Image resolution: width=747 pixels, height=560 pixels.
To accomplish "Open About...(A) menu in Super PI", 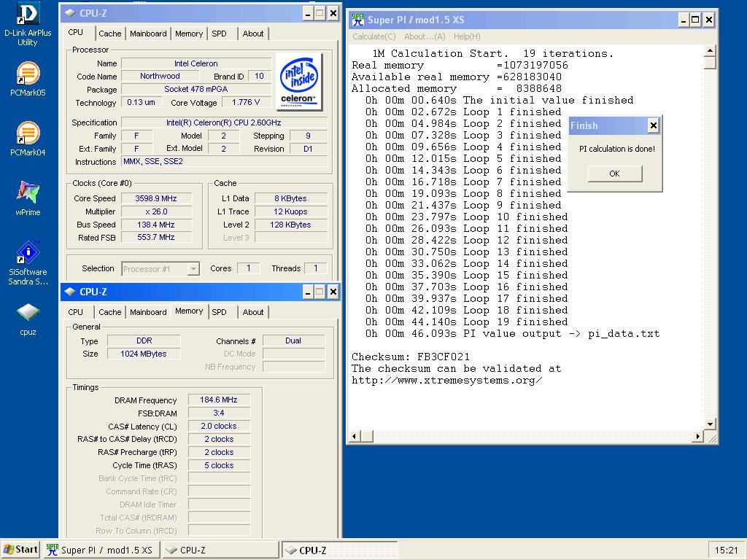I will (425, 36).
